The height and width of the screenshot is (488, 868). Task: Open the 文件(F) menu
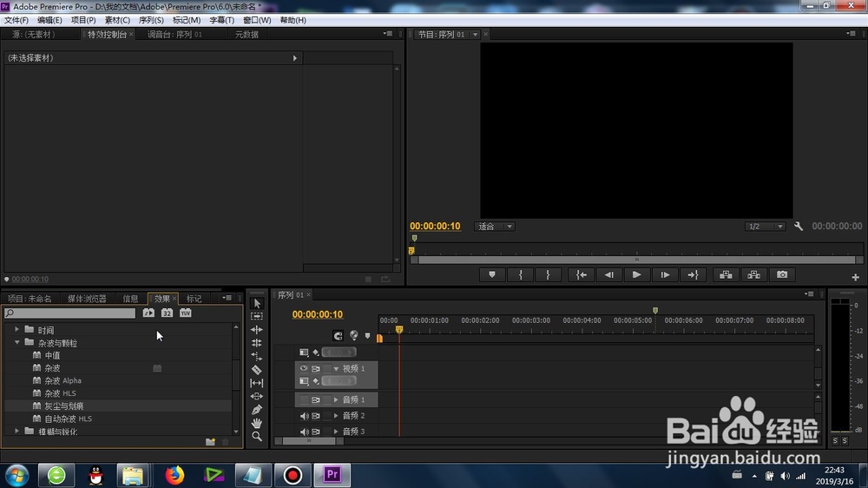16,20
